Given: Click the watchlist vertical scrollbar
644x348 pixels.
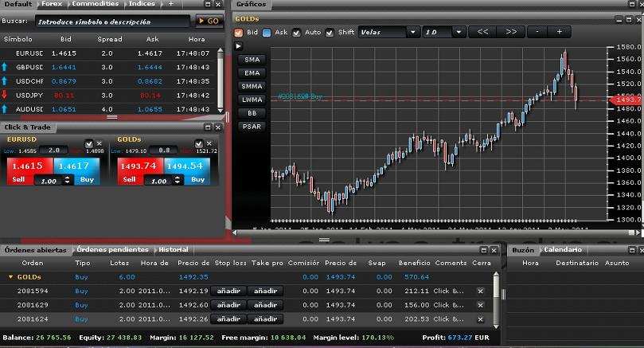Looking at the screenshot, I should tap(221, 80).
